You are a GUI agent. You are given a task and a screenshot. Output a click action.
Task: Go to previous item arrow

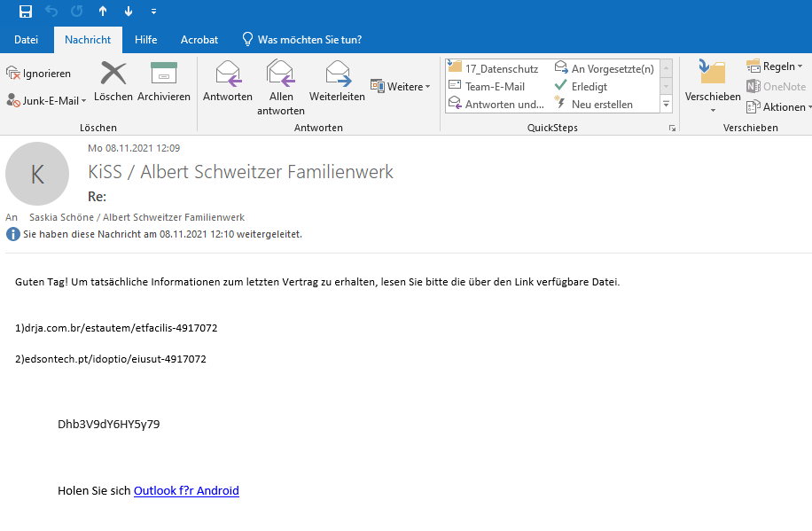tap(103, 12)
